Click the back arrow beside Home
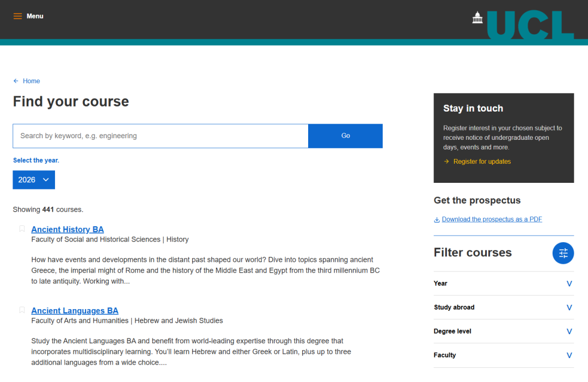The height and width of the screenshot is (382, 588). click(x=16, y=81)
